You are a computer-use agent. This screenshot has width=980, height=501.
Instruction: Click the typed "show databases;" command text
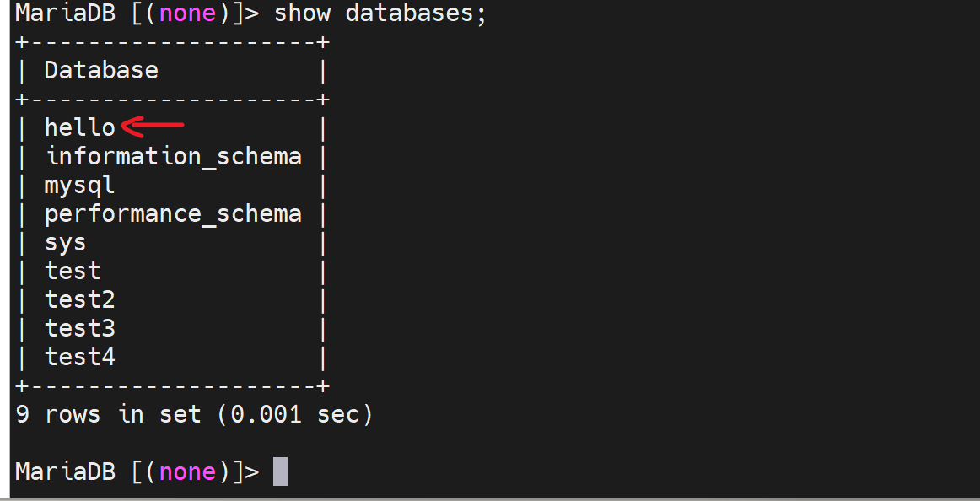tap(380, 13)
